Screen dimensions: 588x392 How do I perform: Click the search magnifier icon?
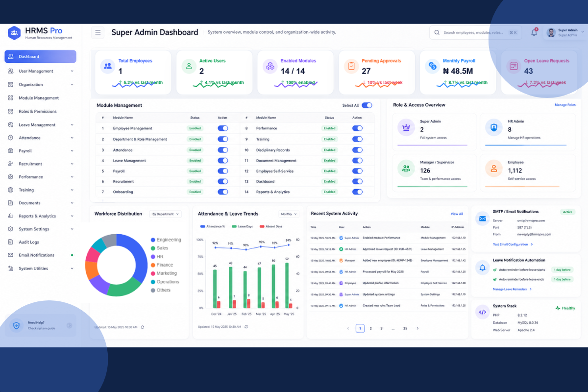[x=437, y=32]
